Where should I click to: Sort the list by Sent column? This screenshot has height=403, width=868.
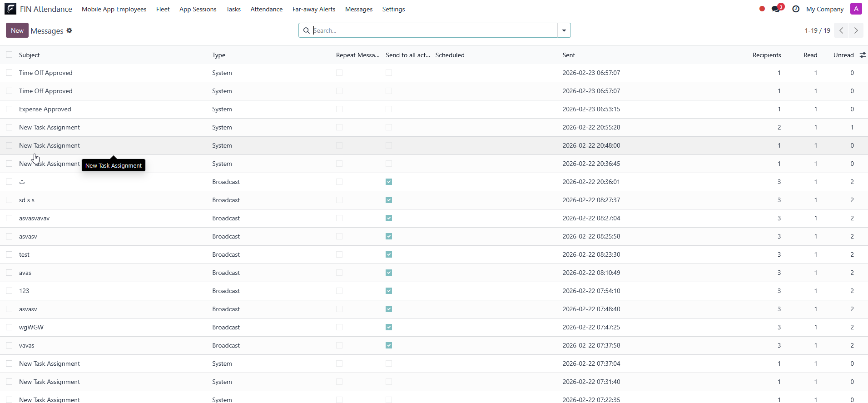click(569, 55)
